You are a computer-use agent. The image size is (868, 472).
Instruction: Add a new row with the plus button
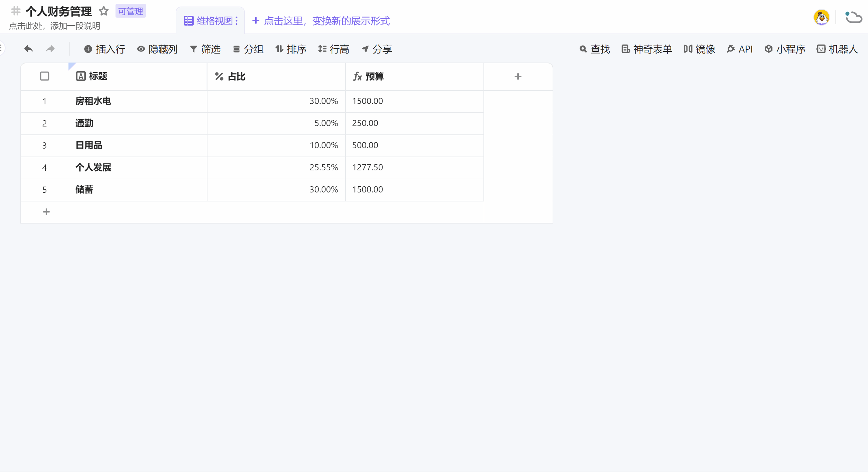pyautogui.click(x=46, y=211)
